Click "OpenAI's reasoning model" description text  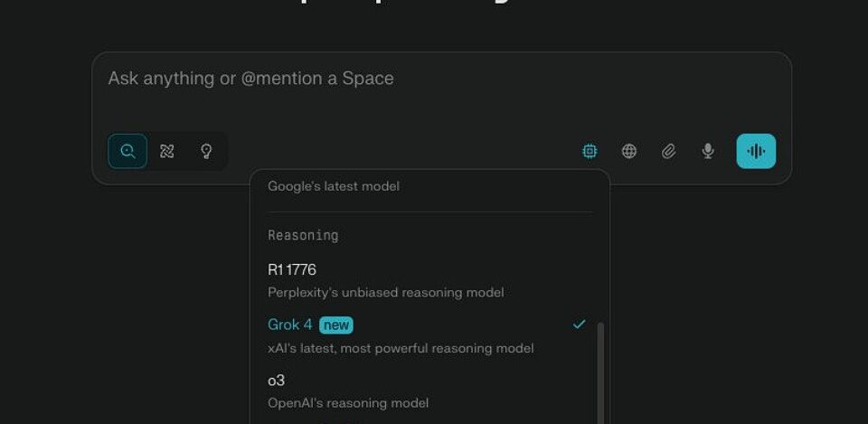347,403
